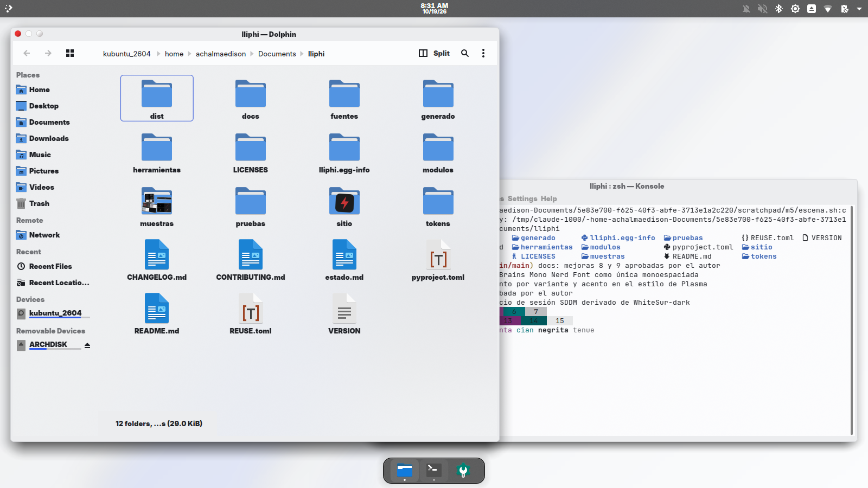The height and width of the screenshot is (488, 868).
Task: Expand arrow after kubuntu_2604 in breadcrumb
Action: [158, 54]
